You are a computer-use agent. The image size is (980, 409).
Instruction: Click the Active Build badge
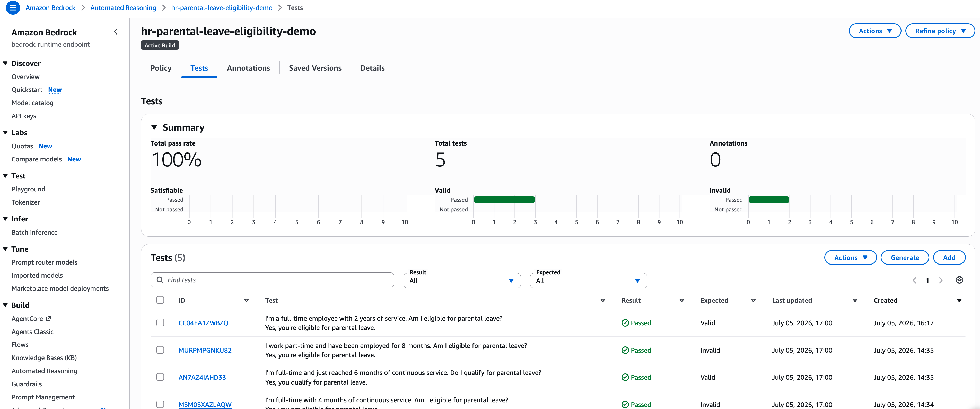click(160, 45)
